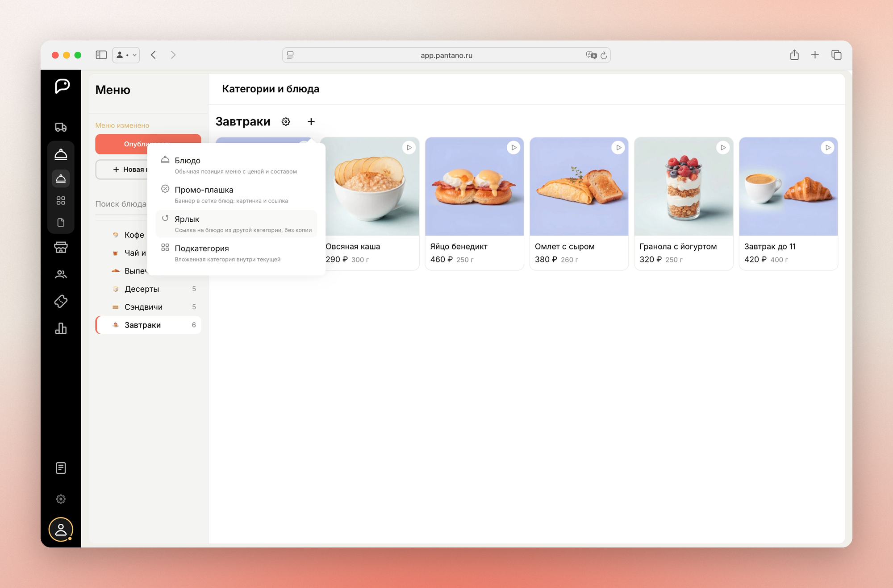Open the storefront section icon
Screen dimensions: 893x588
61,247
